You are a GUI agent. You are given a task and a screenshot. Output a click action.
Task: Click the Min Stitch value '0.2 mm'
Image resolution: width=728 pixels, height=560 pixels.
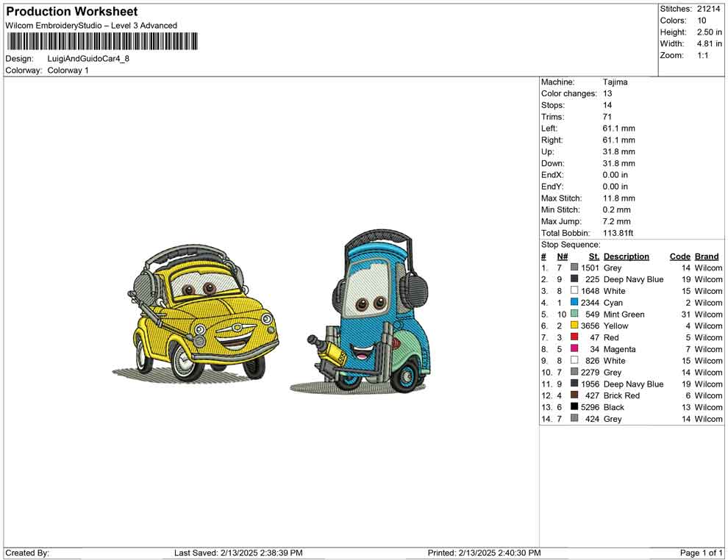(x=616, y=209)
